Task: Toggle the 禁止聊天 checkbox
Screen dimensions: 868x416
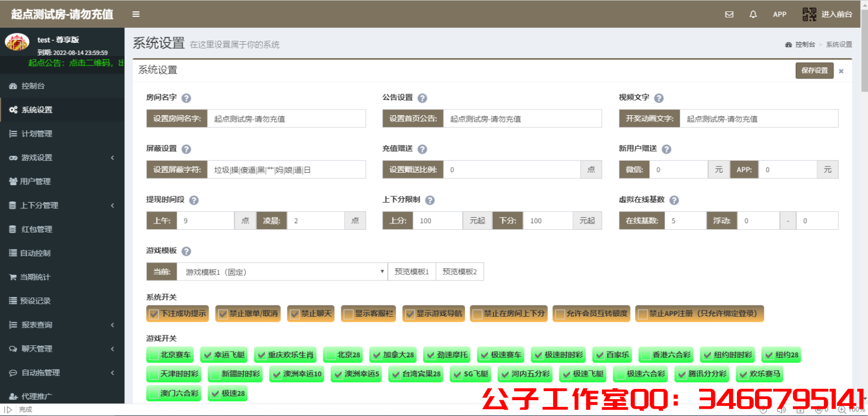Action: click(294, 314)
